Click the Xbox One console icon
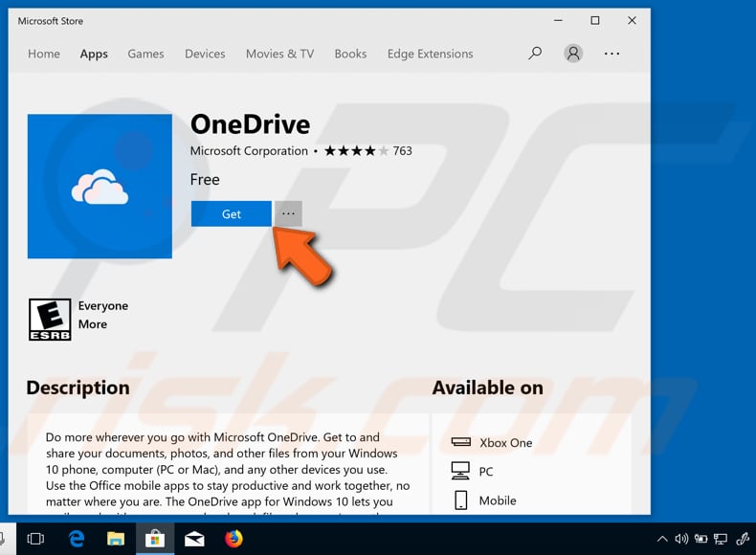Screen dimensions: 756x555 461,442
